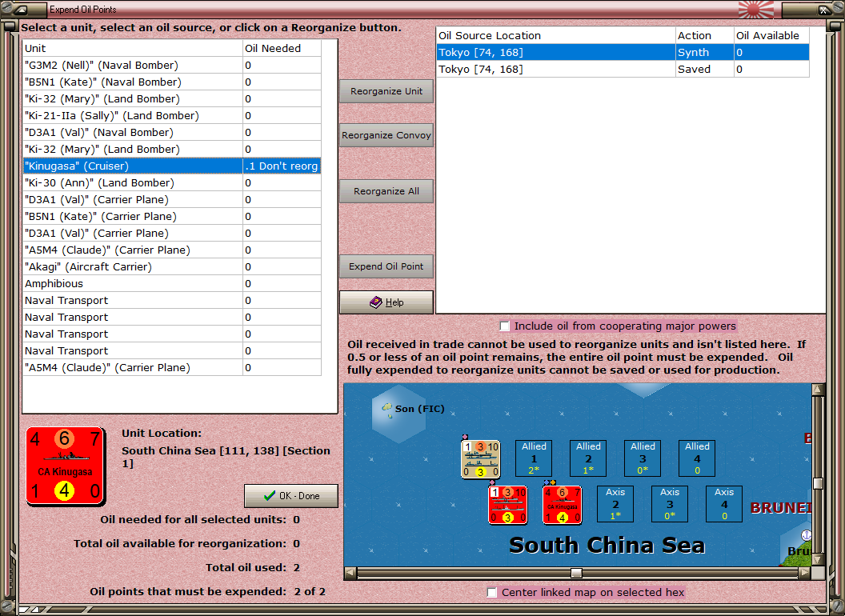Image resolution: width=845 pixels, height=616 pixels.
Task: Click the Axis 2 sea box
Action: pos(615,504)
